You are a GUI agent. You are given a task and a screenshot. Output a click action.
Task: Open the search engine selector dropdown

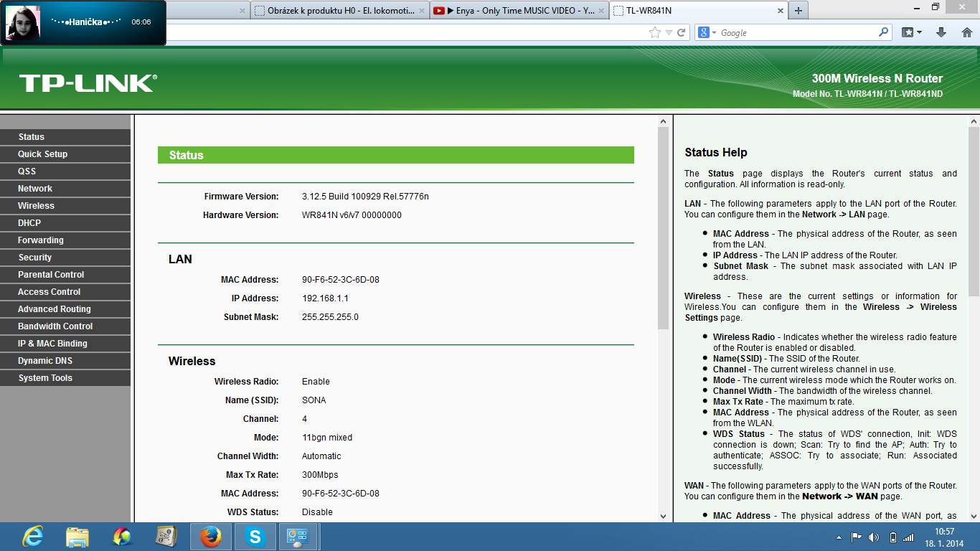[x=714, y=32]
